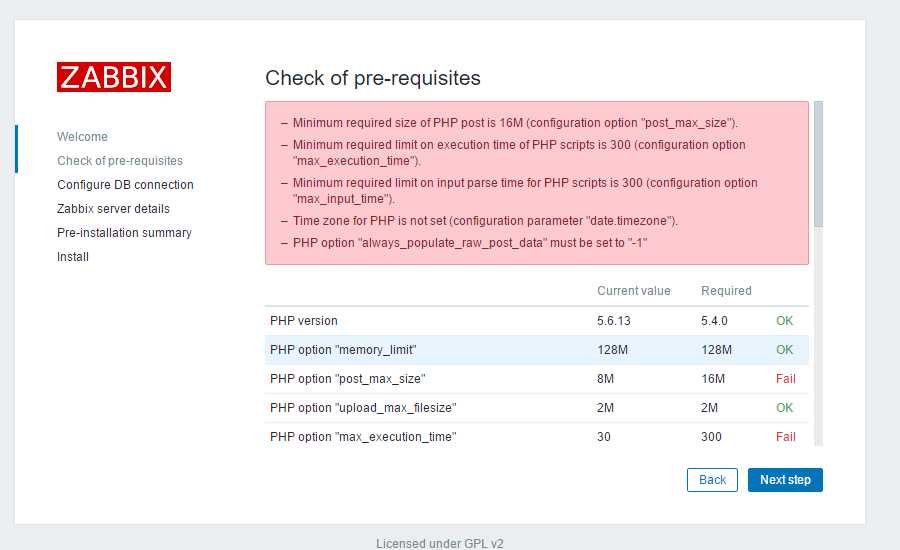900x550 pixels.
Task: Click the post_max_size error message
Action: [x=515, y=123]
